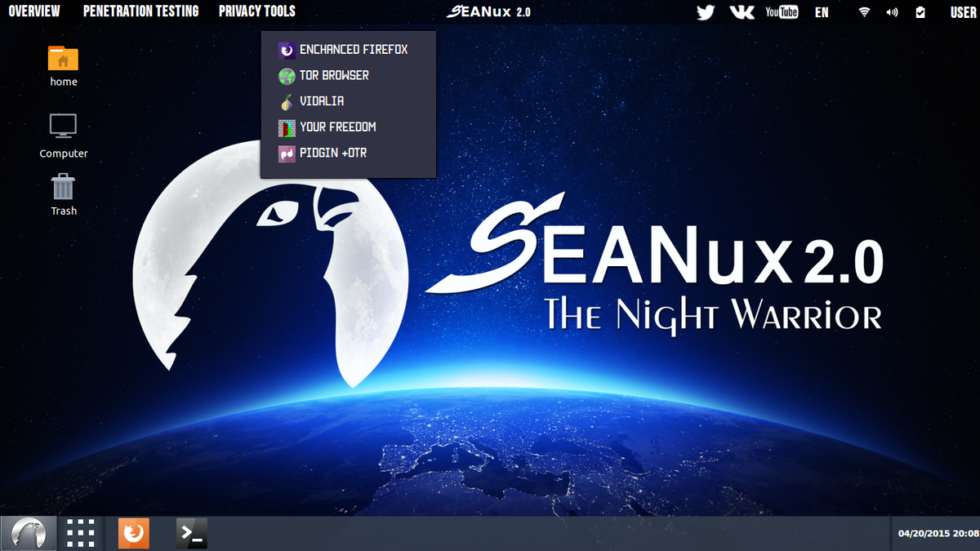Screen dimensions: 980x551
Task: Click the Enchanced Firefox purple icon
Action: point(287,51)
